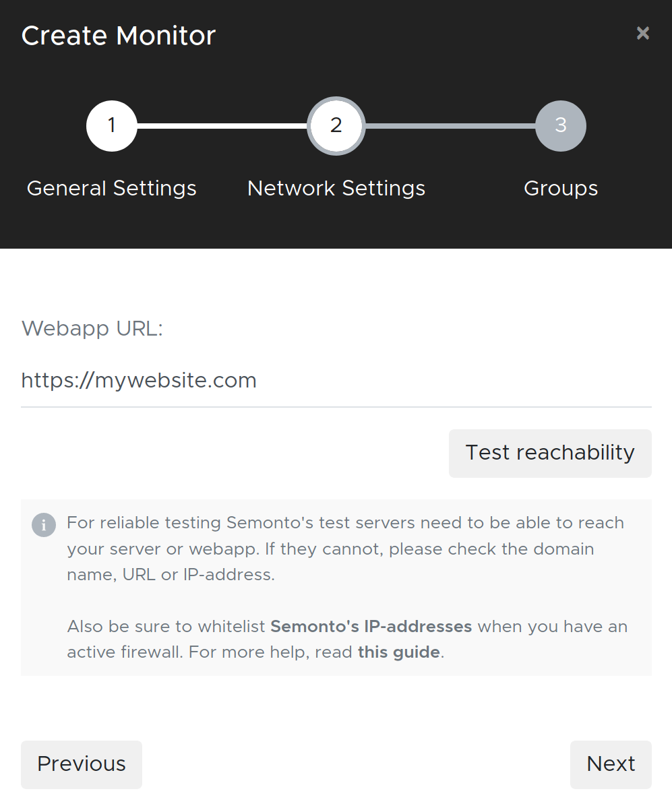Click the gray progress line between steps 2 and 3

450,126
